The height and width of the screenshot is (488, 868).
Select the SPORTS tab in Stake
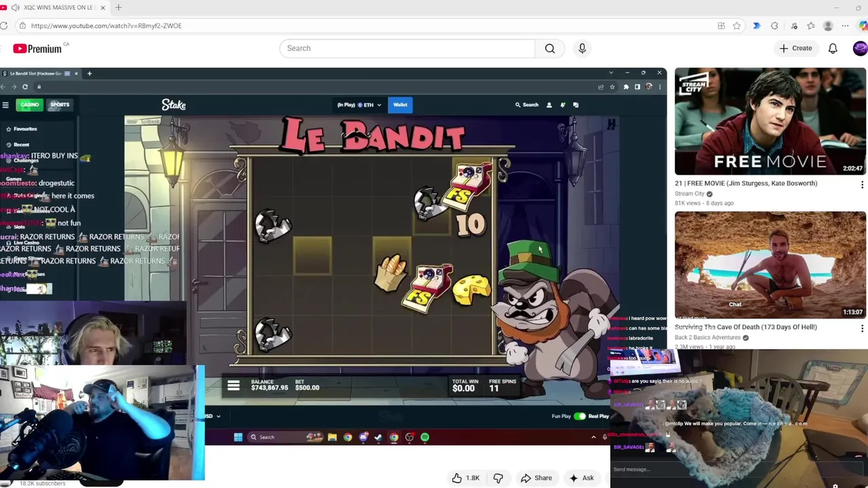click(x=60, y=104)
